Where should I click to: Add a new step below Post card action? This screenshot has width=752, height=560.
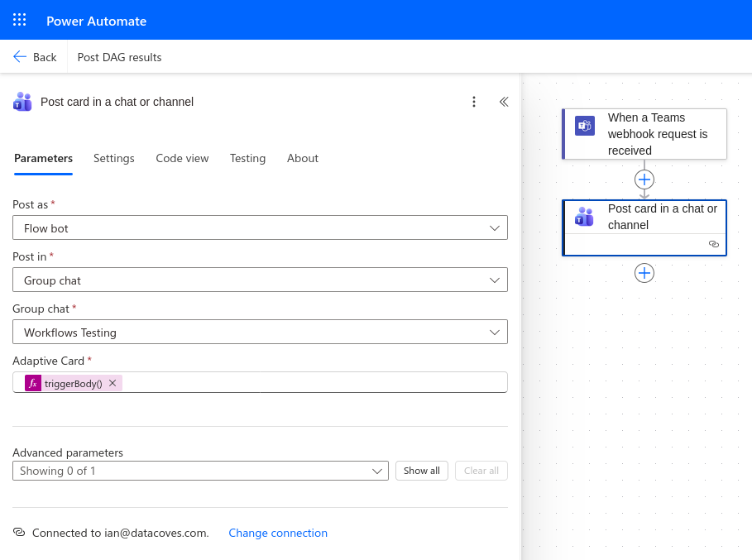pos(644,273)
